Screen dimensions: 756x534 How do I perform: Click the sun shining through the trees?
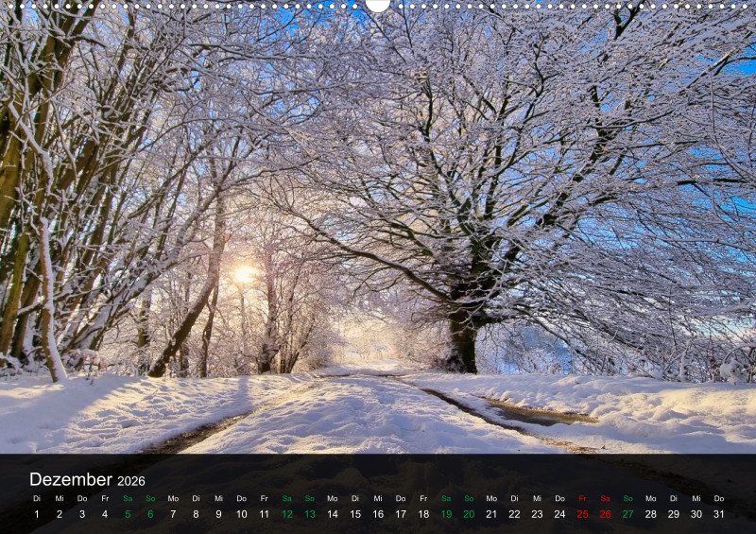[244, 274]
